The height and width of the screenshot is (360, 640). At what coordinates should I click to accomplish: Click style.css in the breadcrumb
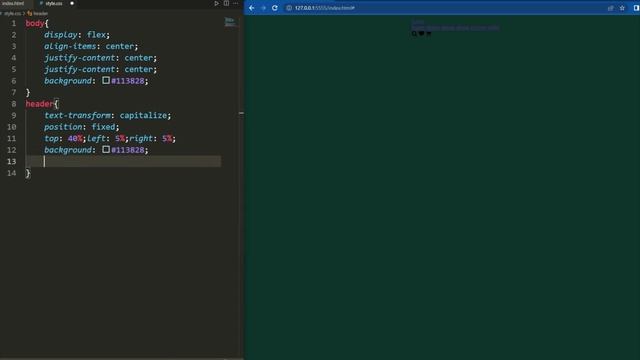click(12, 13)
